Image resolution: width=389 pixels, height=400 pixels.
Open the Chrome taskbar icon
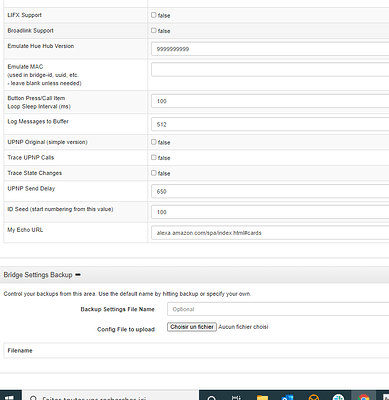(363, 397)
